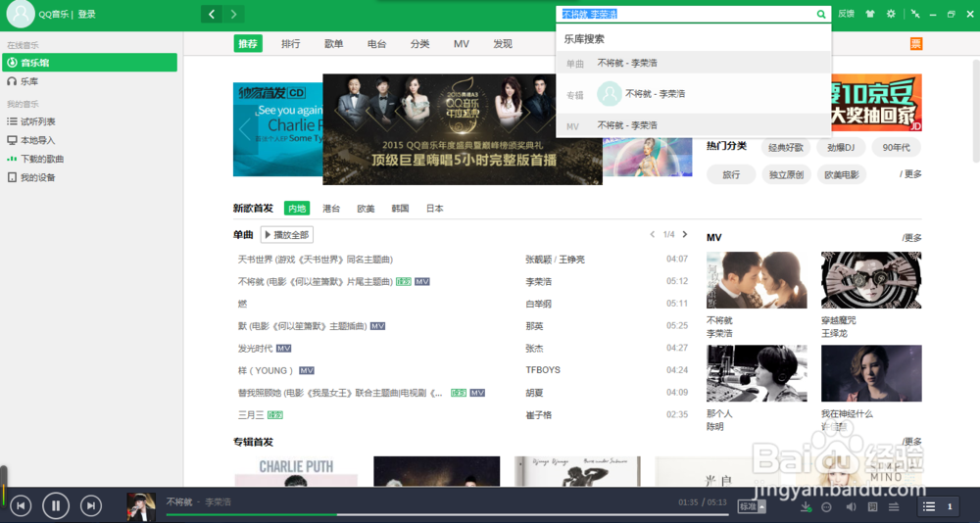Click the volume speaker icon
This screenshot has width=980, height=523.
click(x=850, y=506)
